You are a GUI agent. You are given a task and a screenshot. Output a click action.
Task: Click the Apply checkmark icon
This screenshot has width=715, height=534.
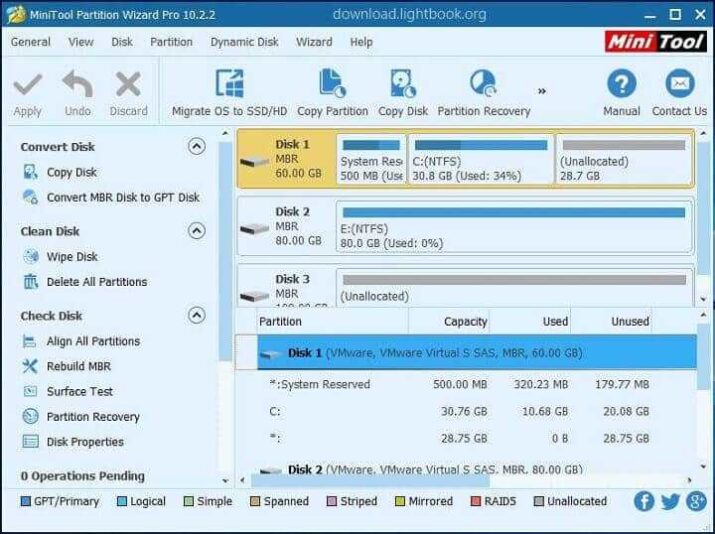[x=27, y=85]
